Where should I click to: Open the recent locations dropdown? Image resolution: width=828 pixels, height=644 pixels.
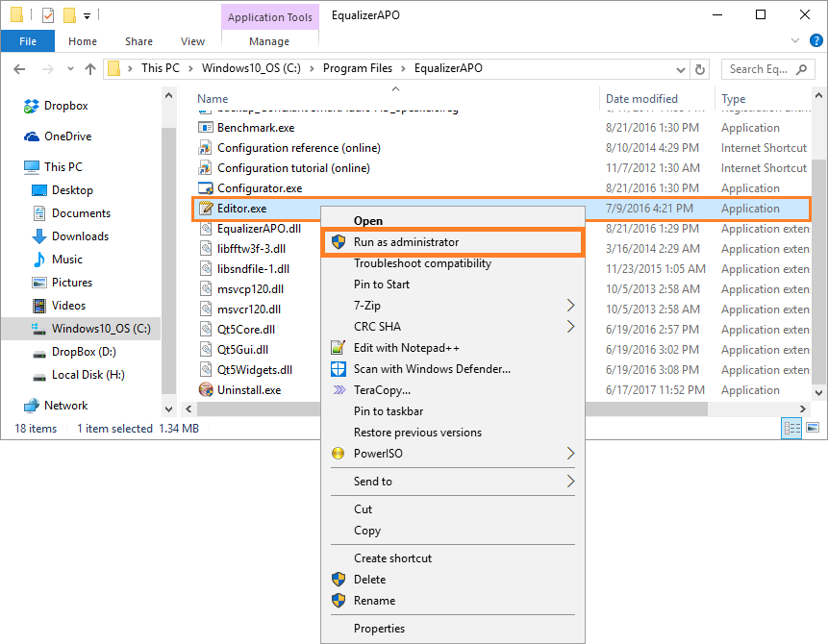click(71, 69)
